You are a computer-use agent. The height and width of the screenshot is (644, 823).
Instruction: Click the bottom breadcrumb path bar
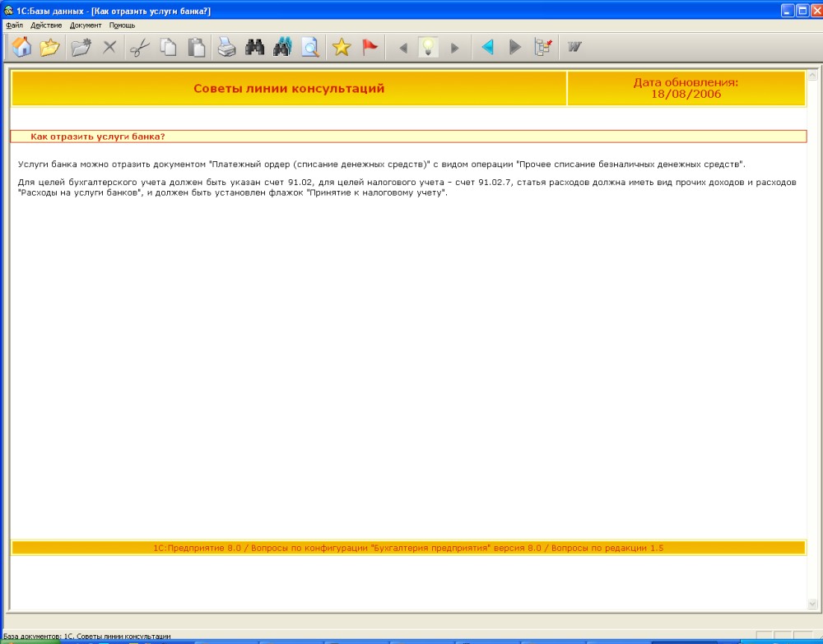[408, 548]
